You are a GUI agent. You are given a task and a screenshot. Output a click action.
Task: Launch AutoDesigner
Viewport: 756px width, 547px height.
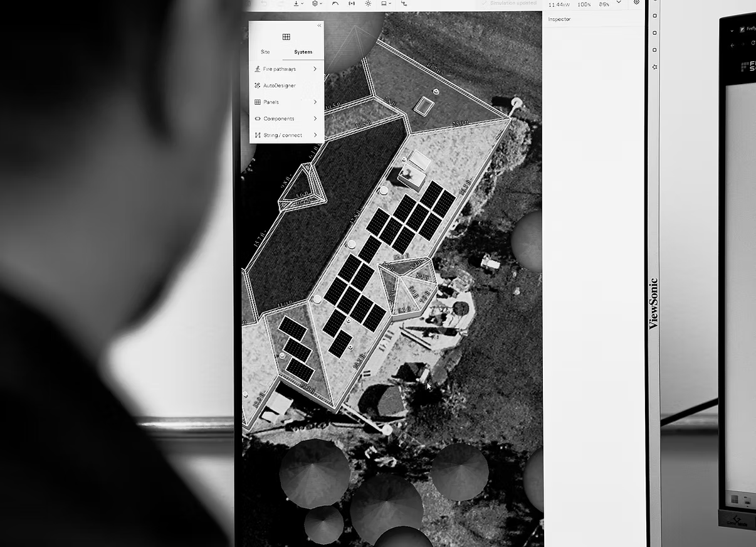click(x=279, y=85)
